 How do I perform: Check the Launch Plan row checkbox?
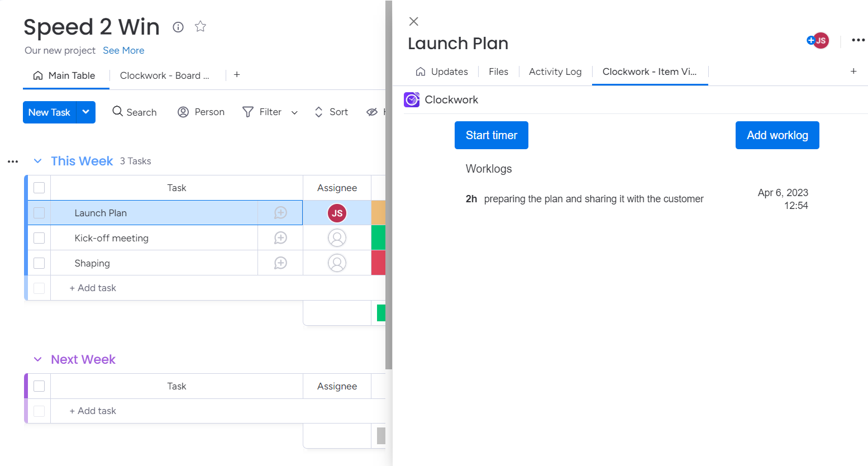click(x=39, y=213)
